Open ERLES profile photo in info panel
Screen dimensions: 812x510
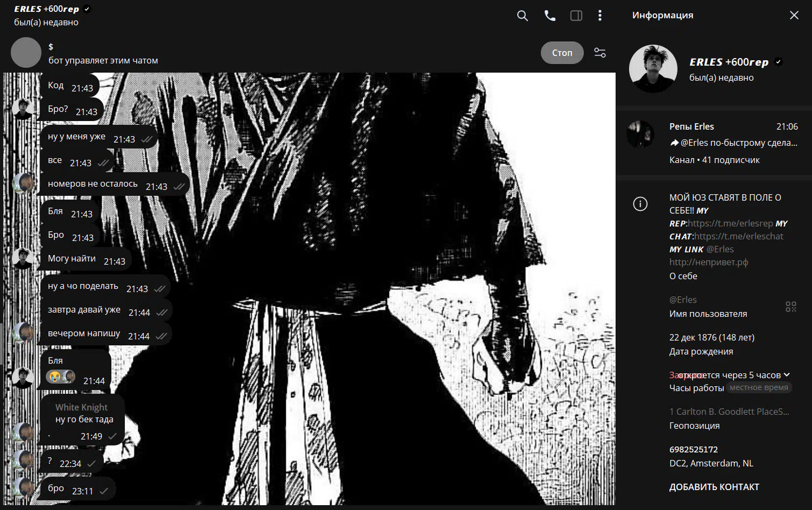653,69
